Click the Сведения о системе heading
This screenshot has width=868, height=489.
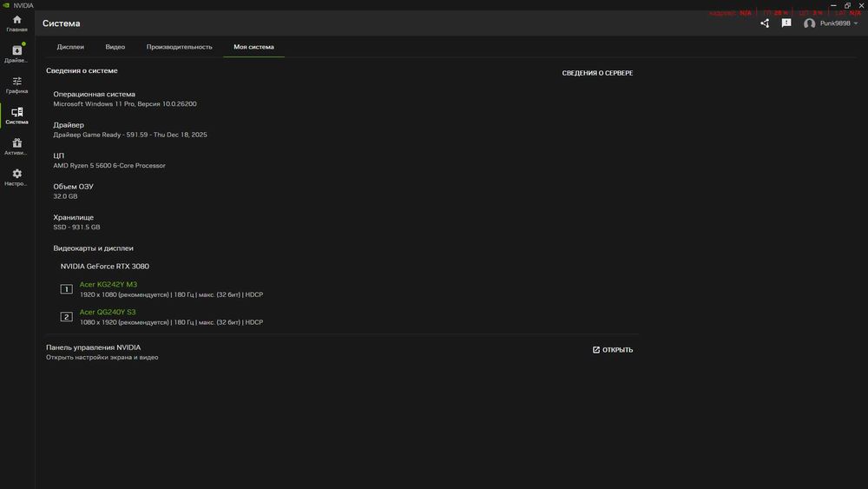(x=82, y=71)
